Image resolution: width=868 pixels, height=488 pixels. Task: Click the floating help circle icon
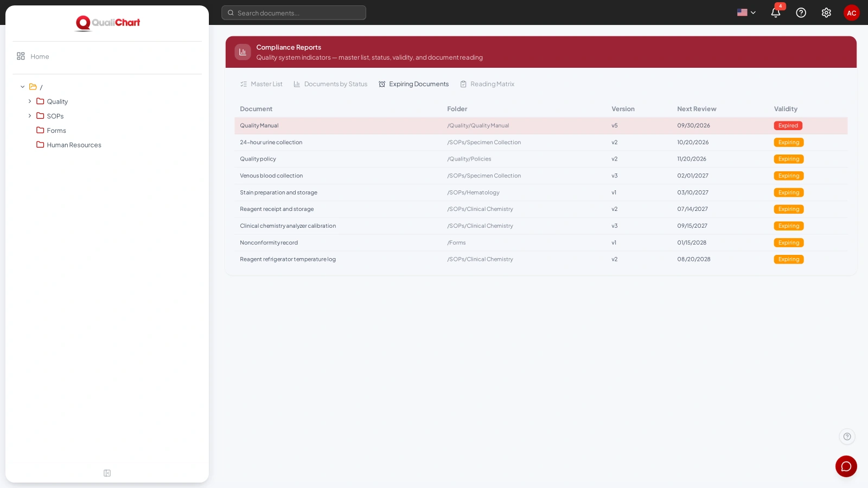coord(847,436)
